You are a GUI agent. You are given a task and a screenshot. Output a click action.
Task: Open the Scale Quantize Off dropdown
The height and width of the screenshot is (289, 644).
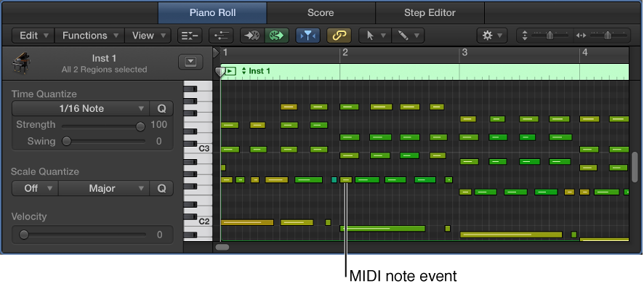[x=35, y=188]
